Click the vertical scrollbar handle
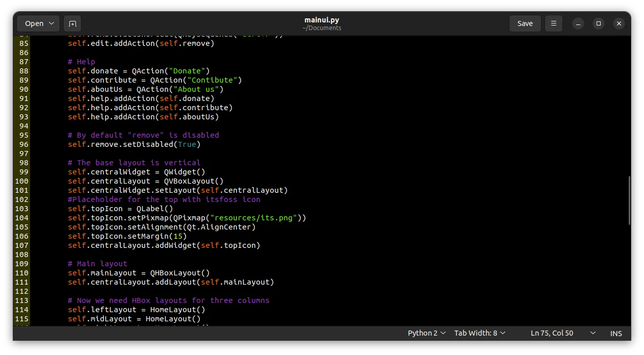Image resolution: width=644 pixels, height=355 pixels. (x=630, y=200)
